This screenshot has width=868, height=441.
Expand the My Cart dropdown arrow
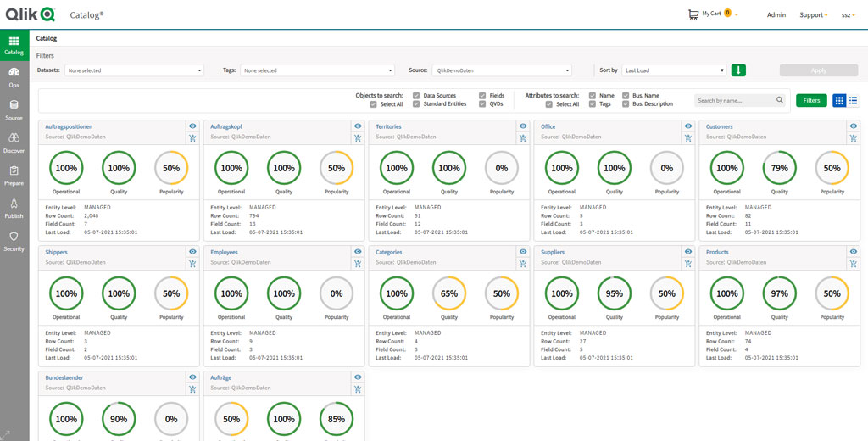737,14
